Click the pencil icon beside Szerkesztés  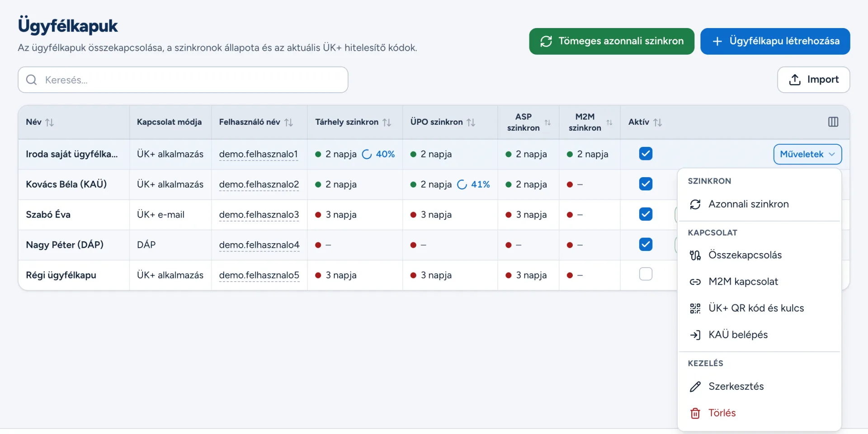pos(695,387)
